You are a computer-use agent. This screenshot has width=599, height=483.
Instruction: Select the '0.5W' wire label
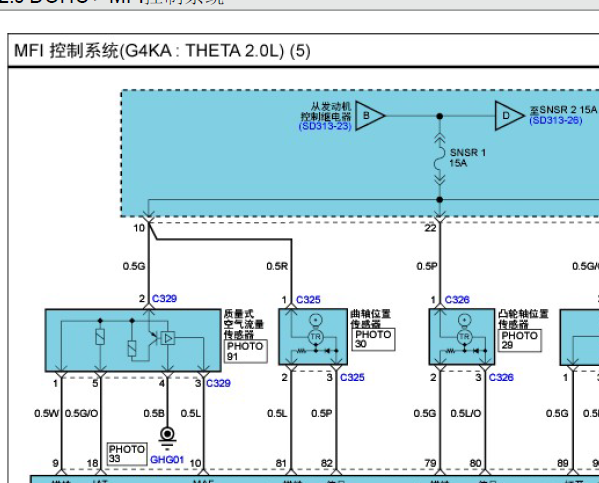point(47,413)
